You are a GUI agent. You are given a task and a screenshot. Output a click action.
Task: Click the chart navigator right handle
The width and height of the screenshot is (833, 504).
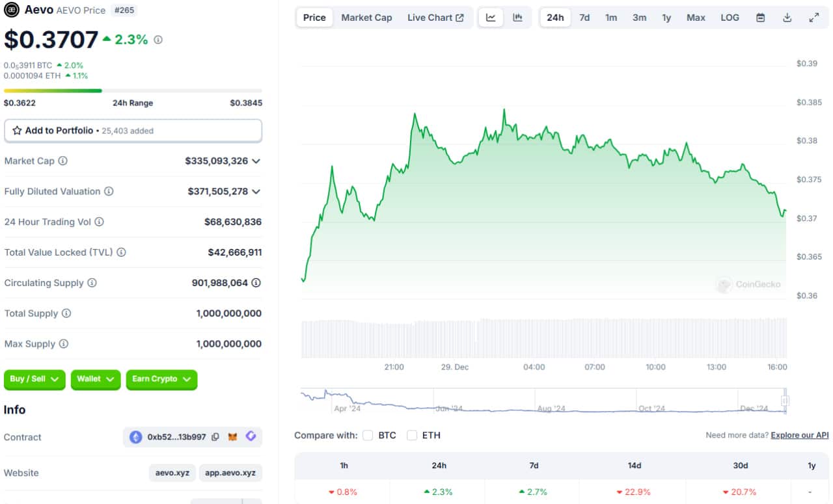pos(785,401)
